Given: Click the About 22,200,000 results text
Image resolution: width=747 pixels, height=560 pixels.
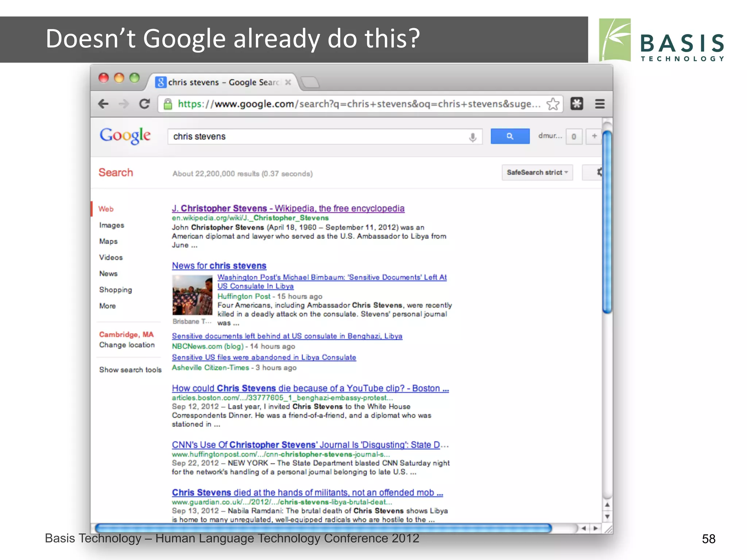Looking at the screenshot, I should (243, 174).
